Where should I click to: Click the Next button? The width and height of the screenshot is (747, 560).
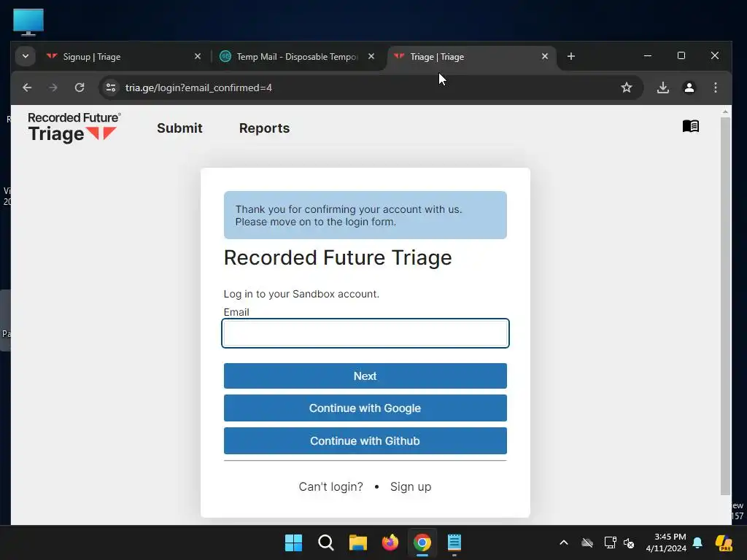click(x=365, y=376)
